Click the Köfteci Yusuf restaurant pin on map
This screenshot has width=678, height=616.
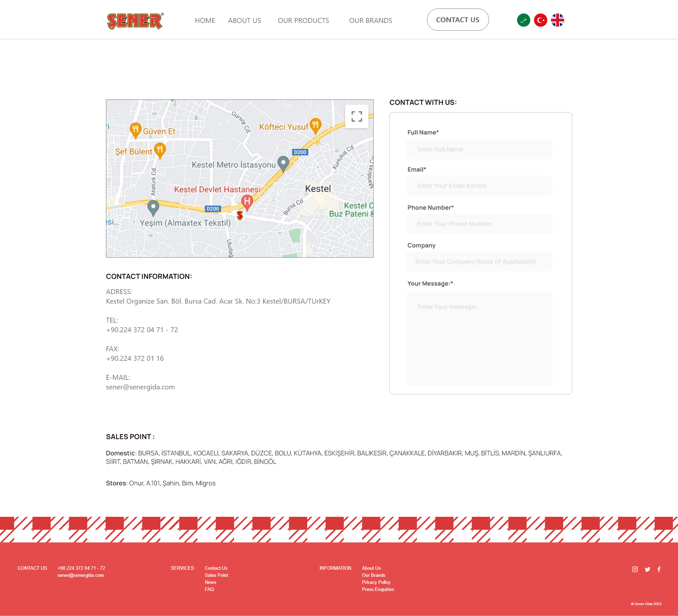pyautogui.click(x=315, y=125)
